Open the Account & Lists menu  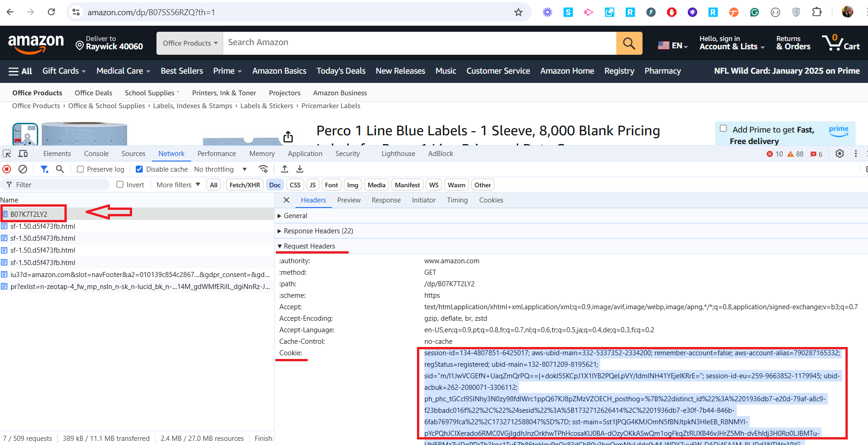coord(732,43)
